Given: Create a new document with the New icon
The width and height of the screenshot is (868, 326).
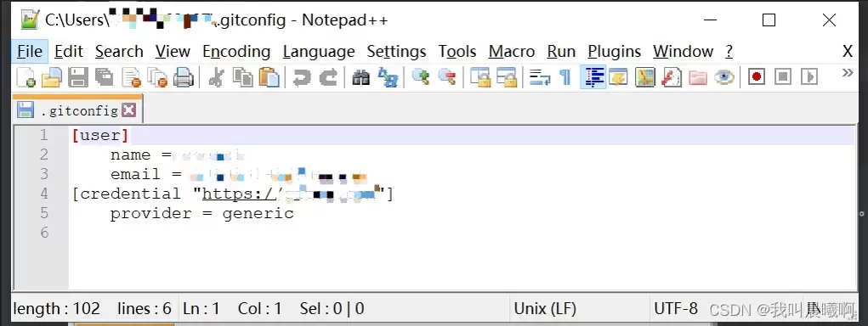Looking at the screenshot, I should (x=26, y=77).
